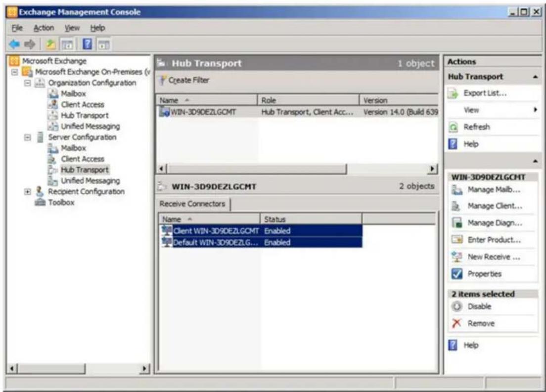Click right arrow of tree pane scrollbar
This screenshot has height=392, width=546.
tap(144, 368)
